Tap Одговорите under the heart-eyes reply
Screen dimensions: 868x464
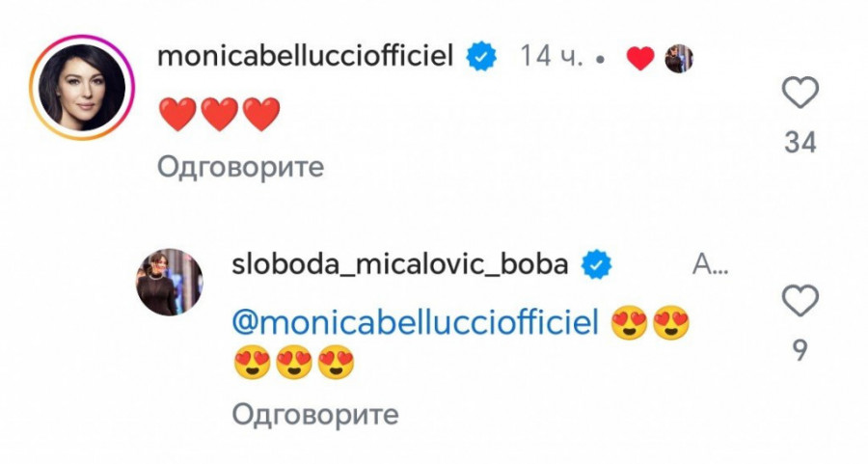314,415
